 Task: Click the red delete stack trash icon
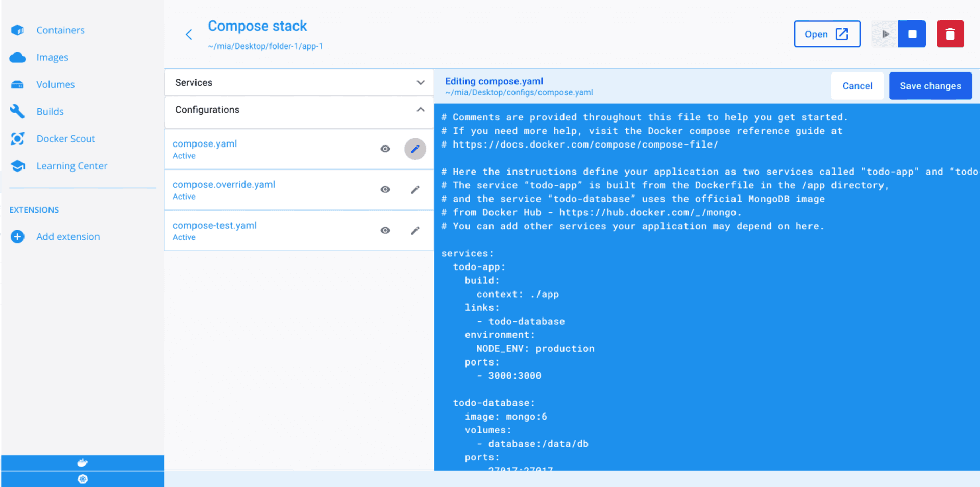point(949,34)
